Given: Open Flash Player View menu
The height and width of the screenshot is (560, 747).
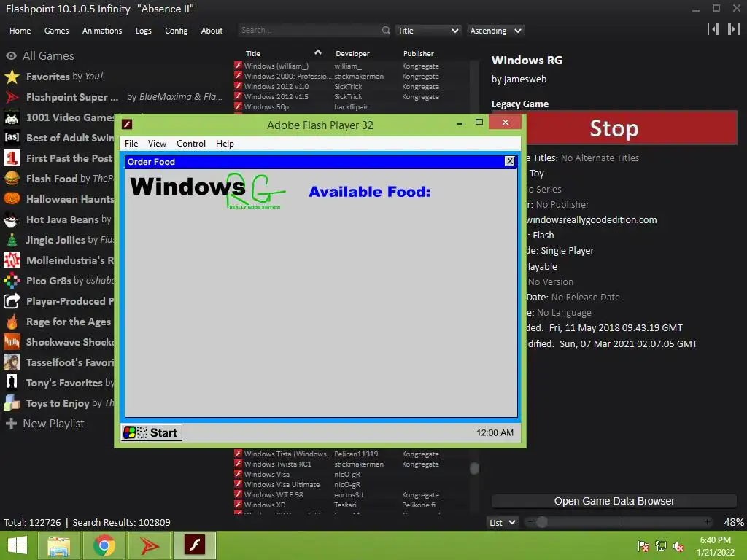Looking at the screenshot, I should (x=157, y=144).
